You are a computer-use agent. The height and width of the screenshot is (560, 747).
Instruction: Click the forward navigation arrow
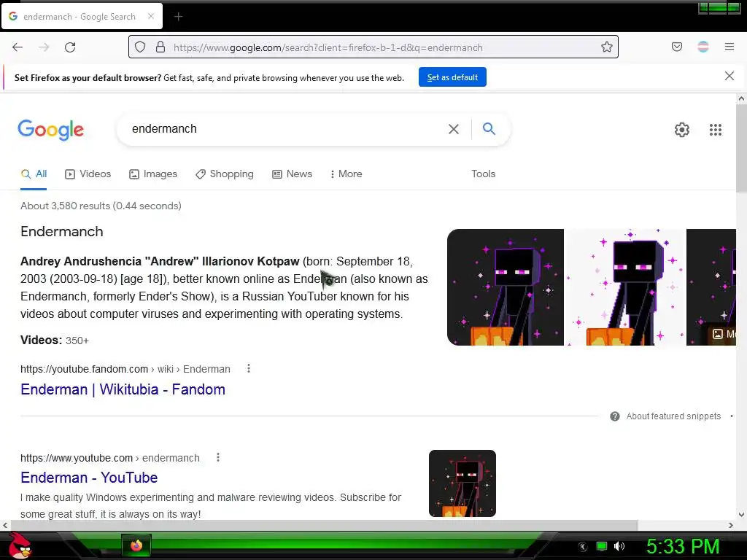[x=44, y=47]
